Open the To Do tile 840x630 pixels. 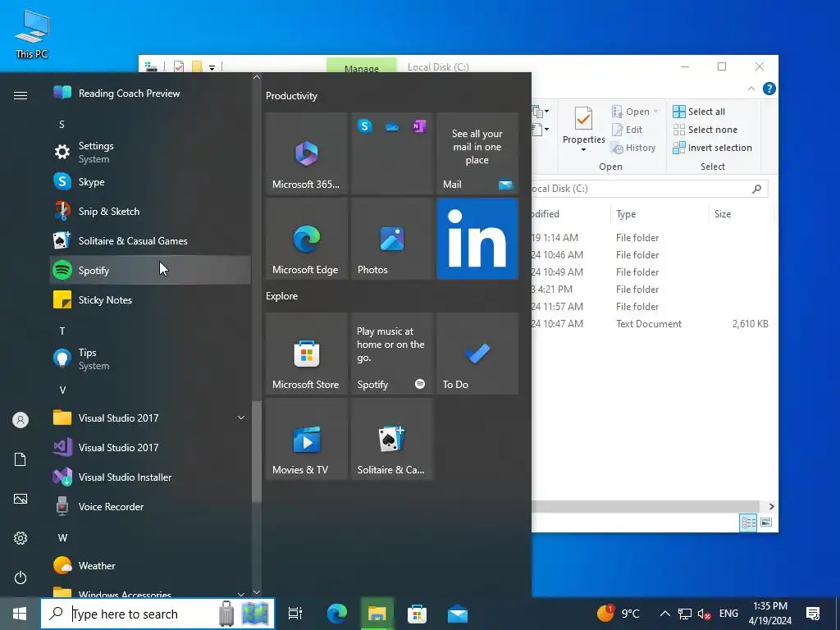477,354
